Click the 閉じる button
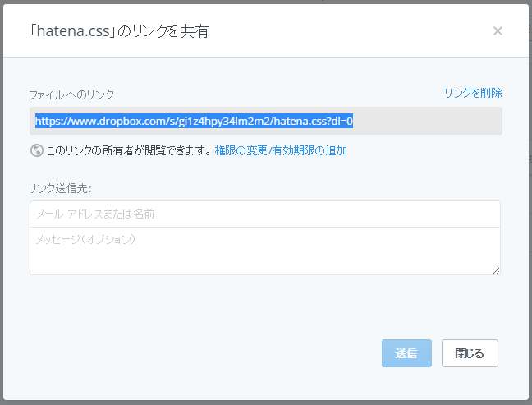532x405 pixels. click(x=470, y=353)
